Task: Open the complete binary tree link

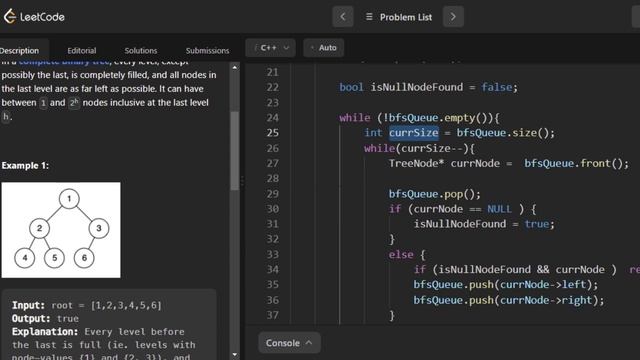Action: [x=64, y=62]
